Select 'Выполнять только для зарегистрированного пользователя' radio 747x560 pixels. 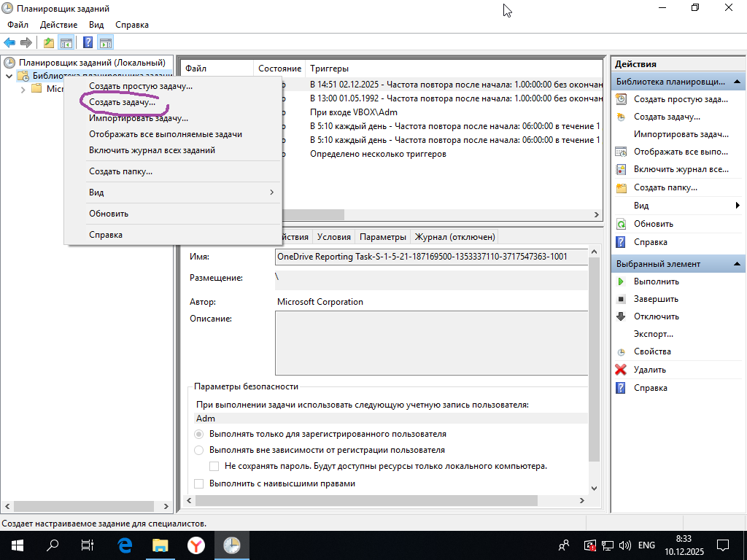(199, 434)
